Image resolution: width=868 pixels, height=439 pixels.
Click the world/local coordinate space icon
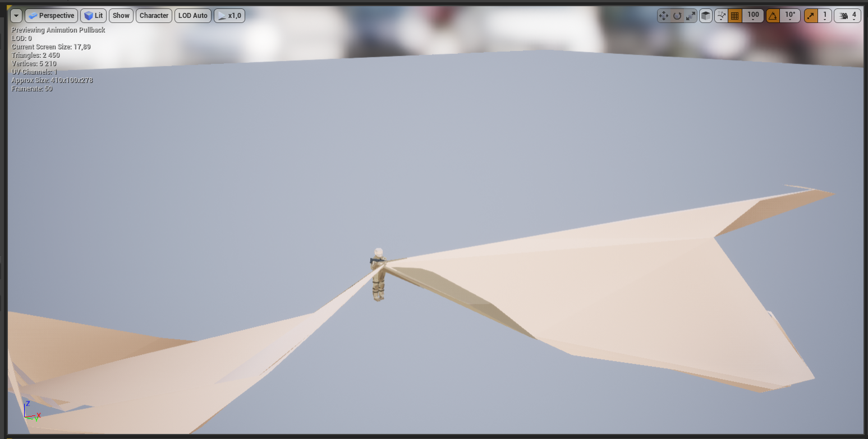[705, 15]
